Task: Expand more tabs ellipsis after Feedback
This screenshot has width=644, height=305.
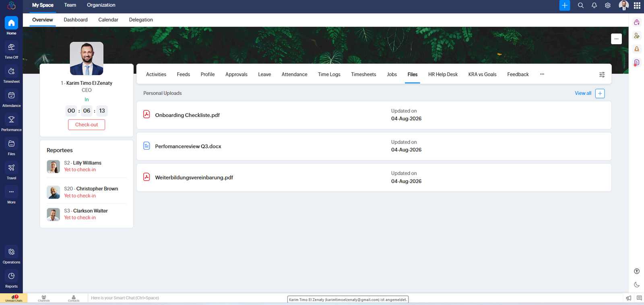Action: [x=542, y=74]
